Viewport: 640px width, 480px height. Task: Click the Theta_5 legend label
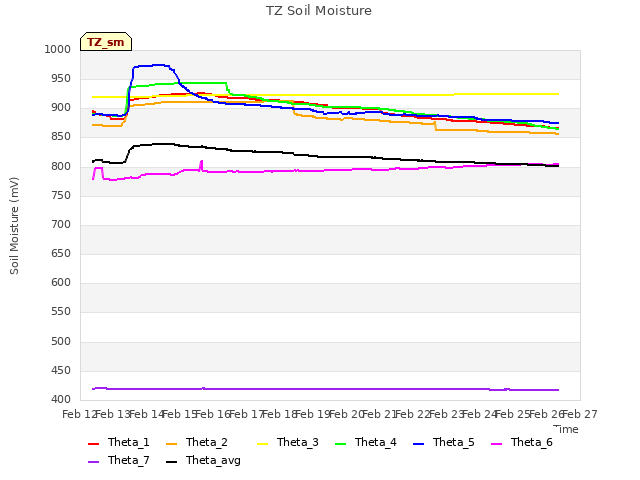[x=453, y=442]
